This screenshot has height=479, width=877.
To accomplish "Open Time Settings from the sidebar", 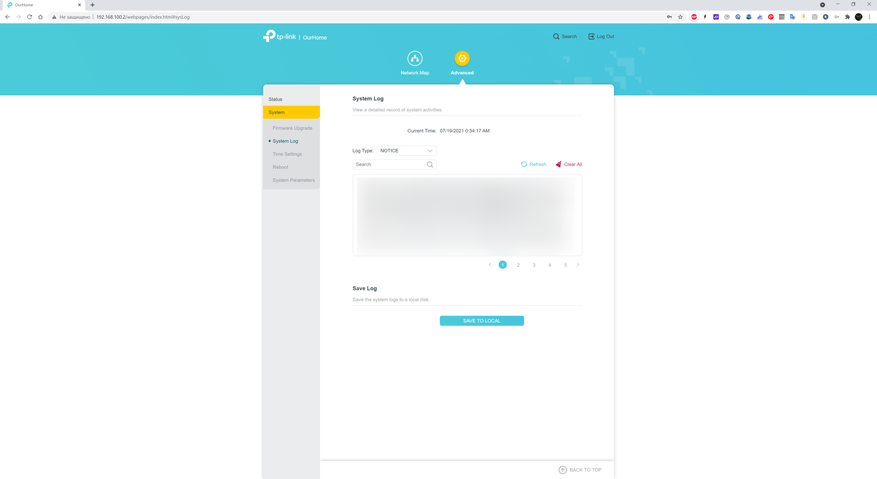I will tap(287, 154).
